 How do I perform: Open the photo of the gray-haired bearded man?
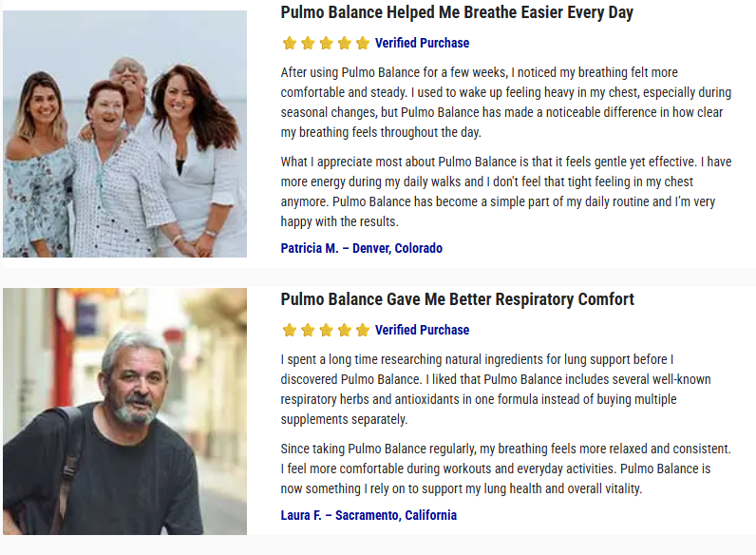pyautogui.click(x=124, y=411)
